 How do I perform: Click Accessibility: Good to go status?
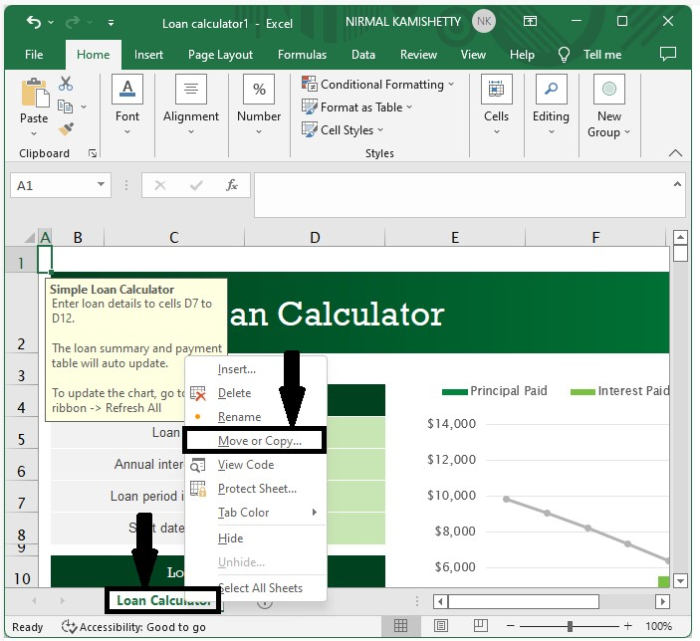[x=134, y=627]
